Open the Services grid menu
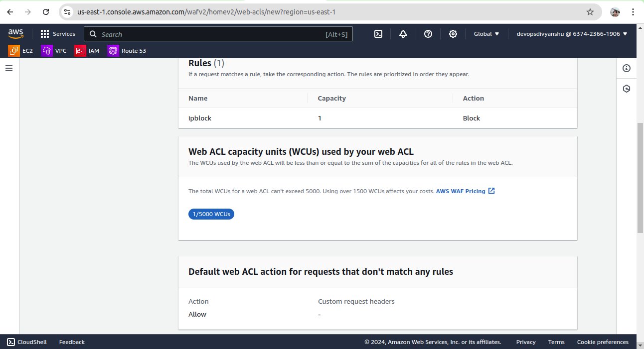This screenshot has height=349, width=644. (58, 34)
